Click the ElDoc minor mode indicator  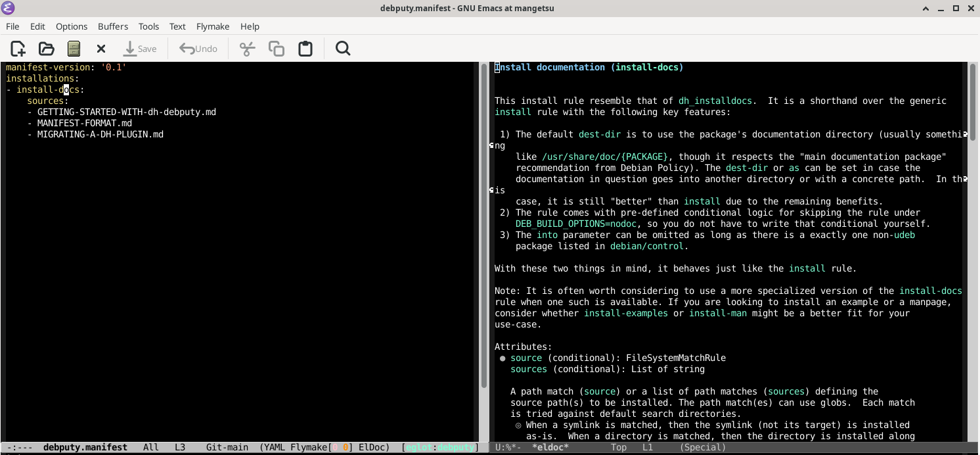pos(372,447)
